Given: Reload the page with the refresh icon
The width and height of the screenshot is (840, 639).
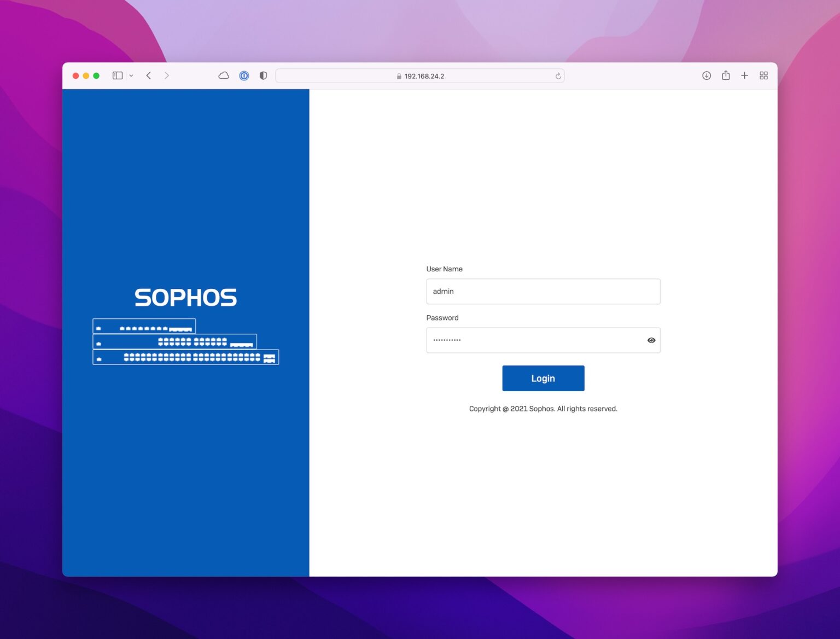Looking at the screenshot, I should [557, 75].
